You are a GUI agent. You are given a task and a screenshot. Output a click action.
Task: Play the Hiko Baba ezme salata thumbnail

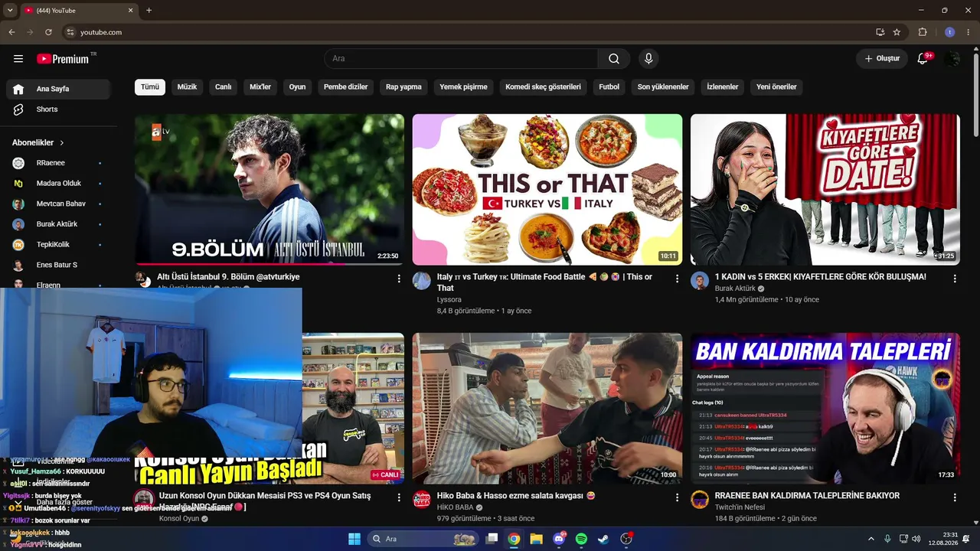(x=547, y=409)
